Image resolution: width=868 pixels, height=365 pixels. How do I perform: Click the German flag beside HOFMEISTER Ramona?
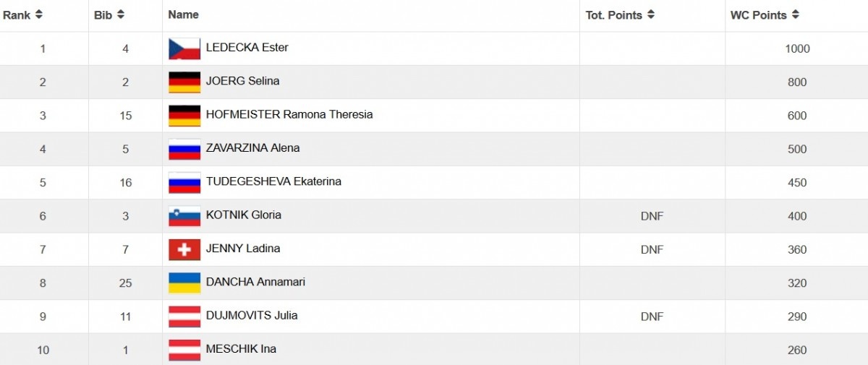(x=184, y=116)
